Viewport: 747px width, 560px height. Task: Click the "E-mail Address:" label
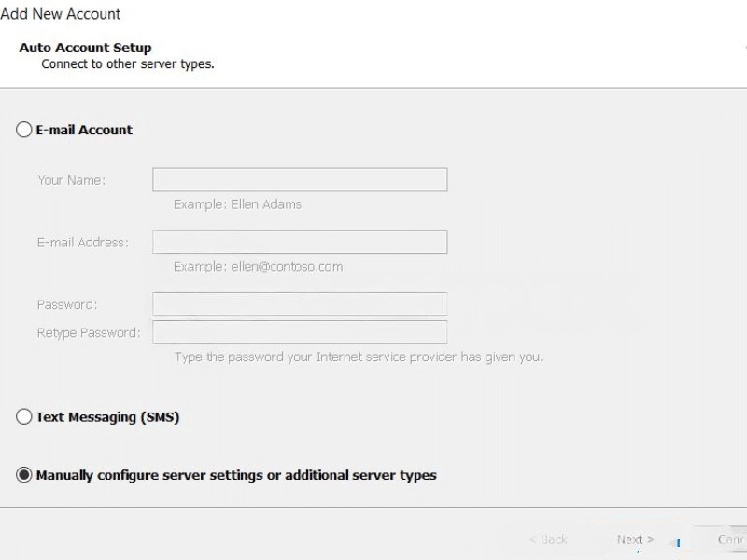pos(82,243)
